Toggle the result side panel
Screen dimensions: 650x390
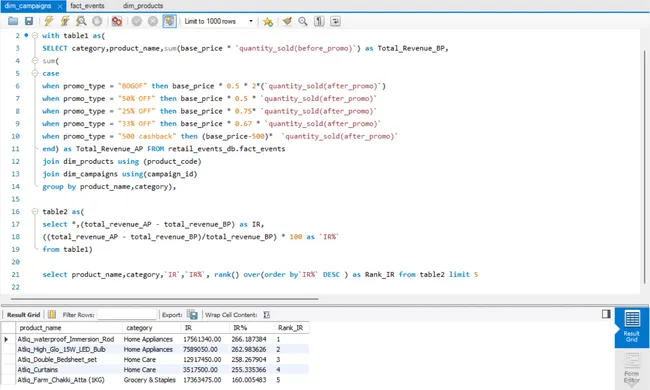pos(606,314)
